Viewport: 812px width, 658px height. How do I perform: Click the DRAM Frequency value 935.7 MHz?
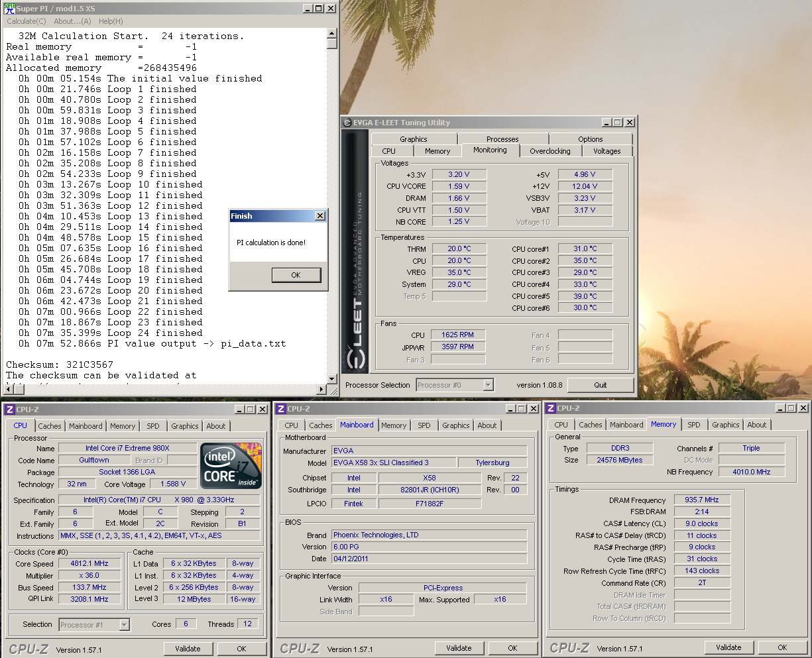coord(702,500)
